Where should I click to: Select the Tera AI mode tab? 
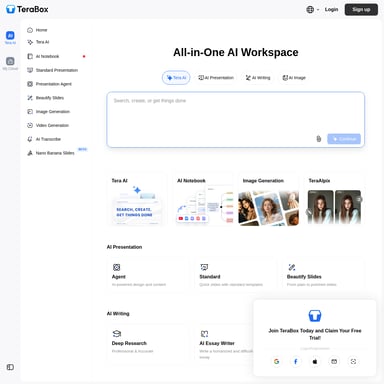[176, 78]
